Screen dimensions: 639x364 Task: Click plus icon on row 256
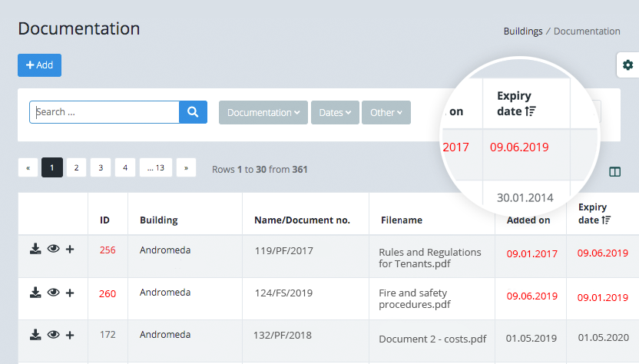coord(70,249)
